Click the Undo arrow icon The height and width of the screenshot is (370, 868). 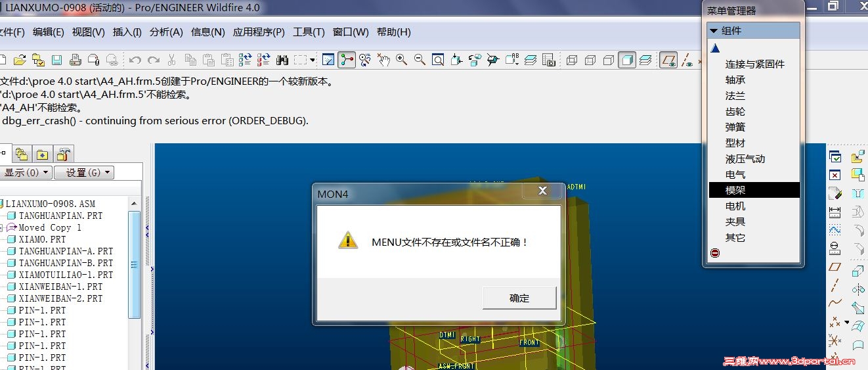click(135, 60)
